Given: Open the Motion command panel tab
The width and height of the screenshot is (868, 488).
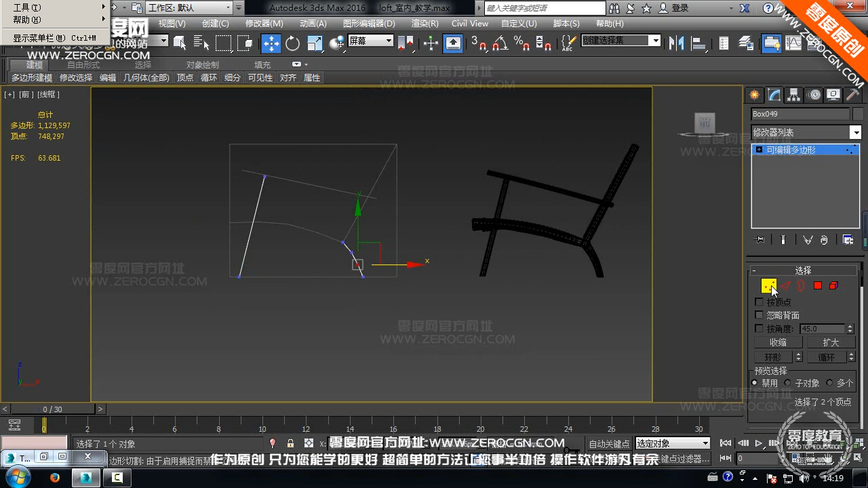Looking at the screenshot, I should coord(814,95).
